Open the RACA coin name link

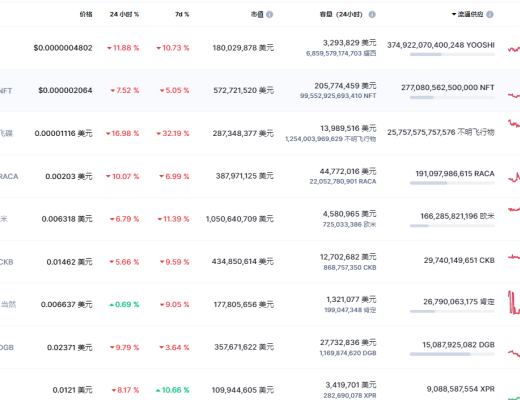pos(9,176)
